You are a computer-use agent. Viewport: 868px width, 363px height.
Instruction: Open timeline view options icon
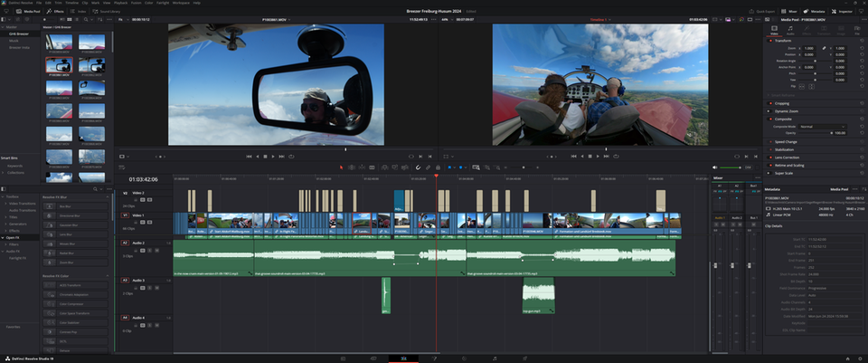tap(121, 167)
